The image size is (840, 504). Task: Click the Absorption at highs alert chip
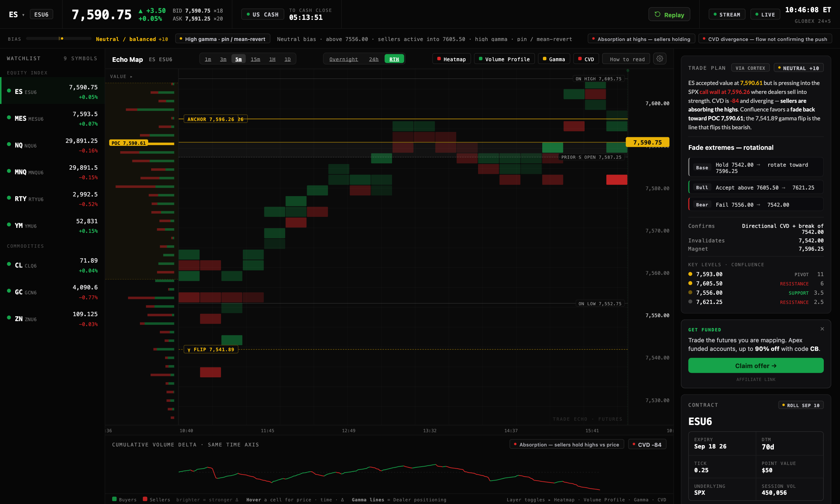(x=641, y=39)
